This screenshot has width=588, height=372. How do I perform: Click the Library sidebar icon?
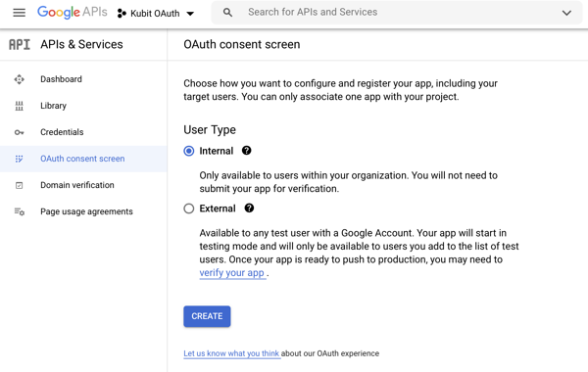tap(20, 106)
